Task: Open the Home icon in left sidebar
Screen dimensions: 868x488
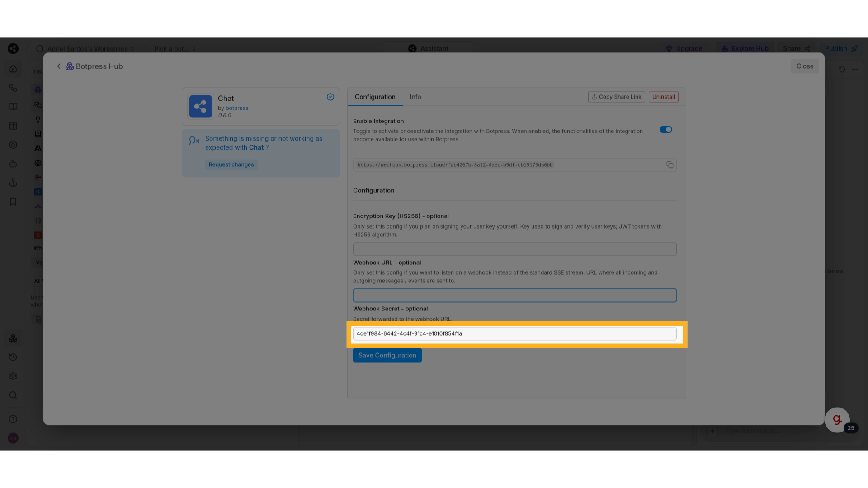Action: tap(13, 69)
